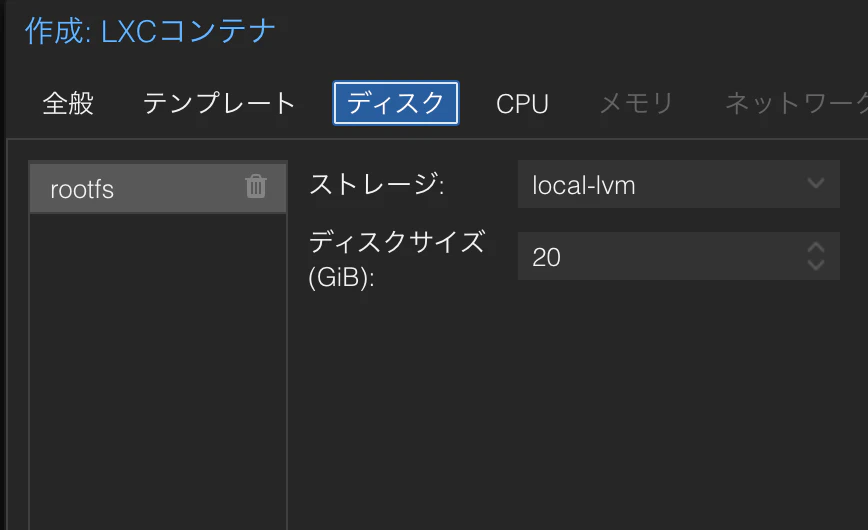This screenshot has height=530, width=868.
Task: Select the ディスク tab
Action: 396,104
